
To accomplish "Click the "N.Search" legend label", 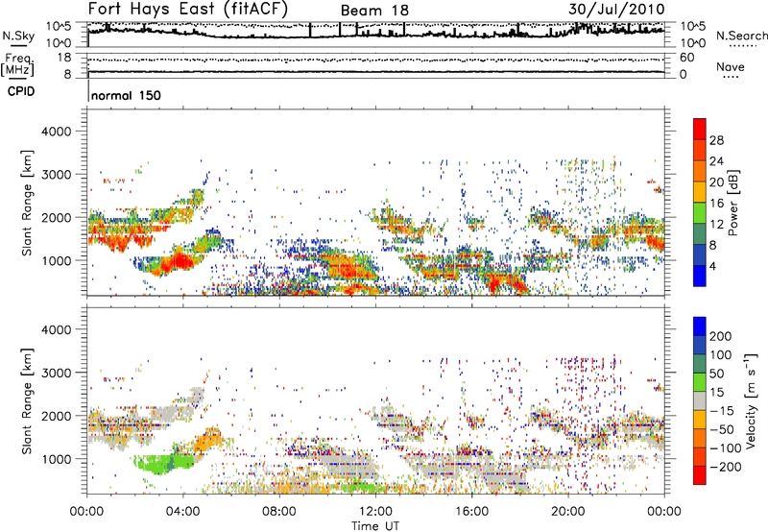I will (741, 36).
